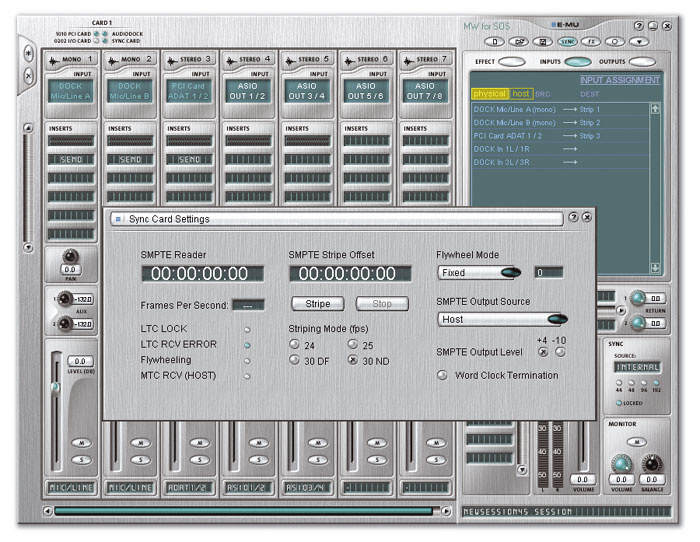The height and width of the screenshot is (542, 700).
Task: Click the Open Session folder icon
Action: click(519, 41)
